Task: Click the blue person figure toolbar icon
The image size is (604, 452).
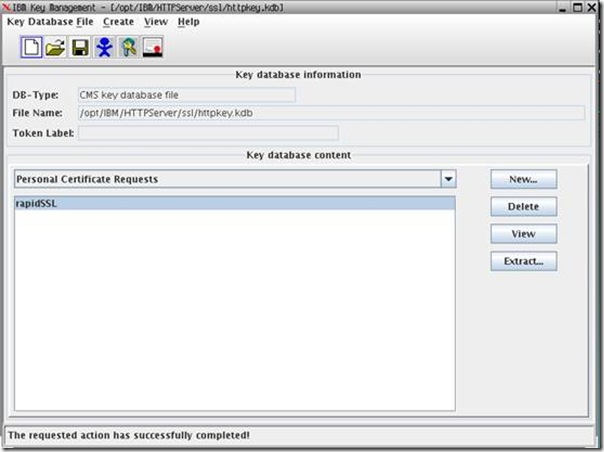Action: [104, 48]
